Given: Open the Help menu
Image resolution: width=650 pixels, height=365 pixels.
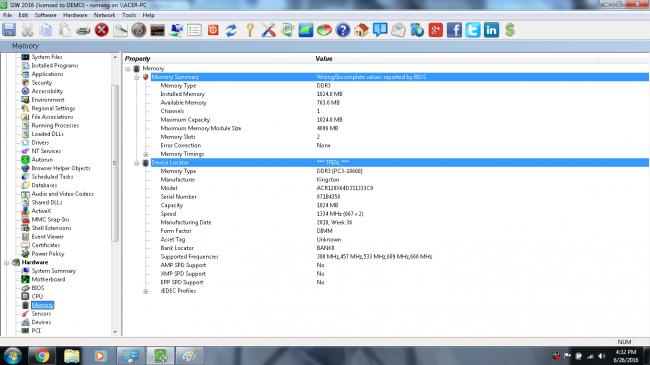Looking at the screenshot, I should click(148, 15).
